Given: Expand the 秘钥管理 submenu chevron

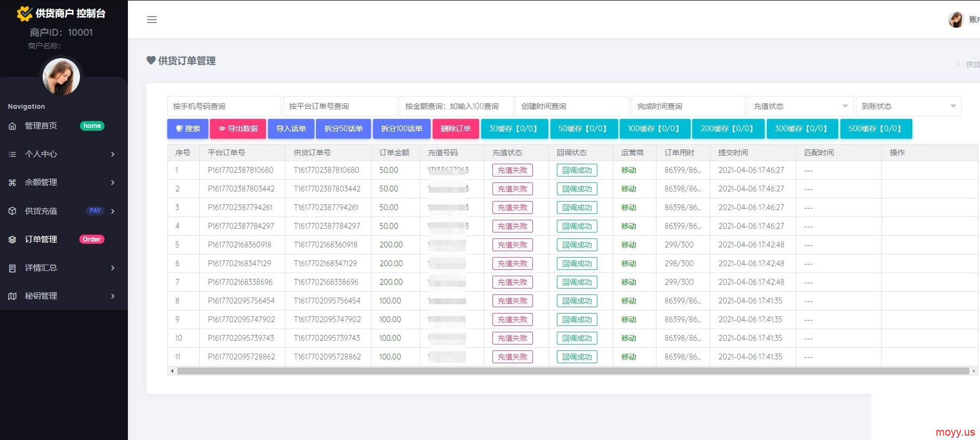Looking at the screenshot, I should point(112,296).
